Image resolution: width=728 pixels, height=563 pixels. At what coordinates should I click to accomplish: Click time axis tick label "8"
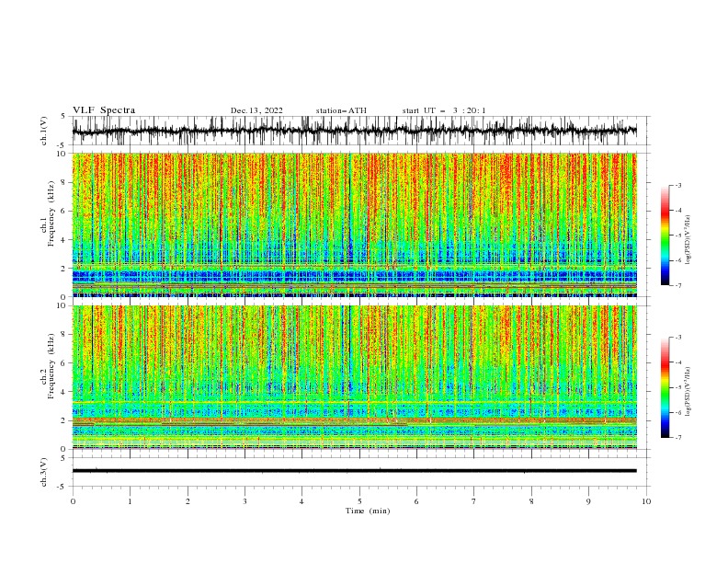coord(531,501)
